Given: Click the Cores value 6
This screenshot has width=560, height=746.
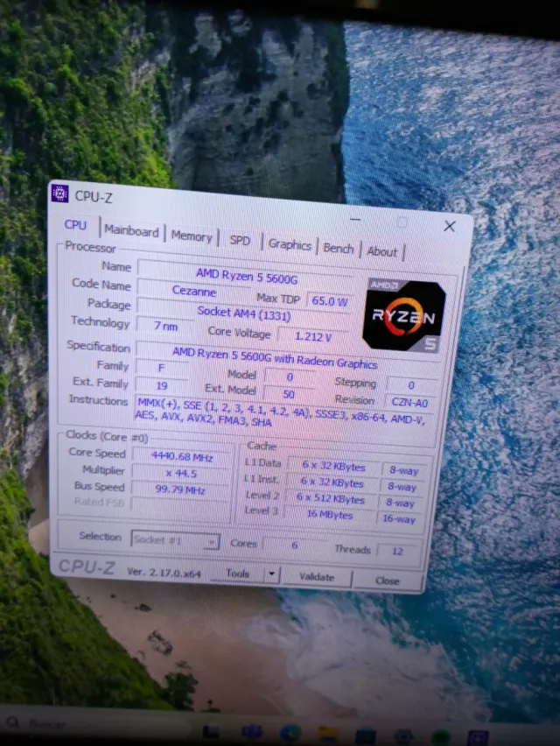Looking at the screenshot, I should coord(294,545).
